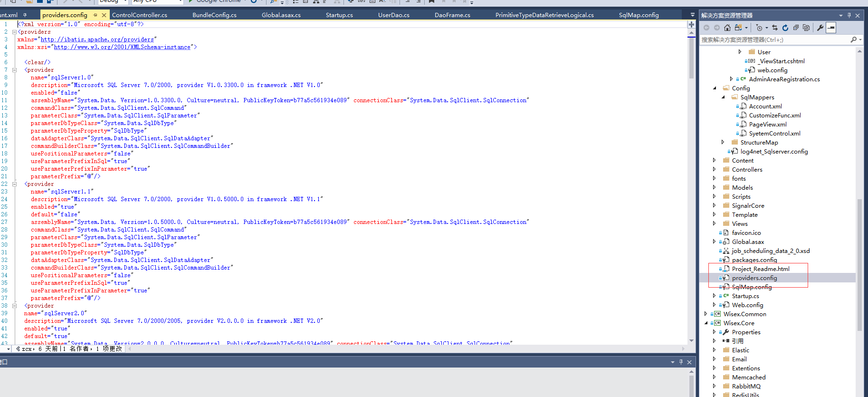The width and height of the screenshot is (868, 397).
Task: Pin the bottom output panel
Action: (681, 362)
